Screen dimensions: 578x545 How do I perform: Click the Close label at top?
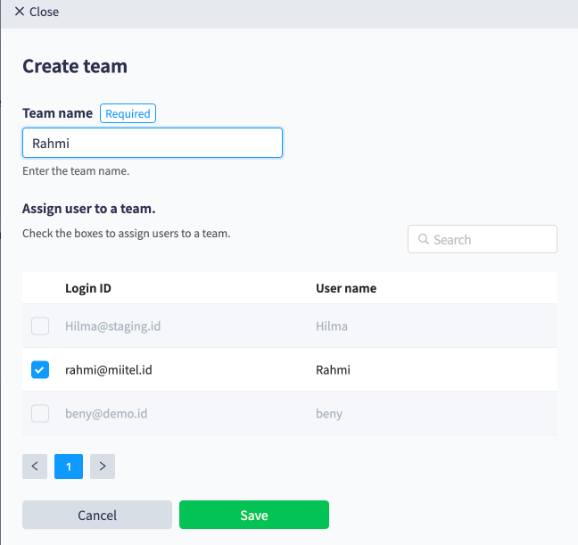(x=44, y=12)
